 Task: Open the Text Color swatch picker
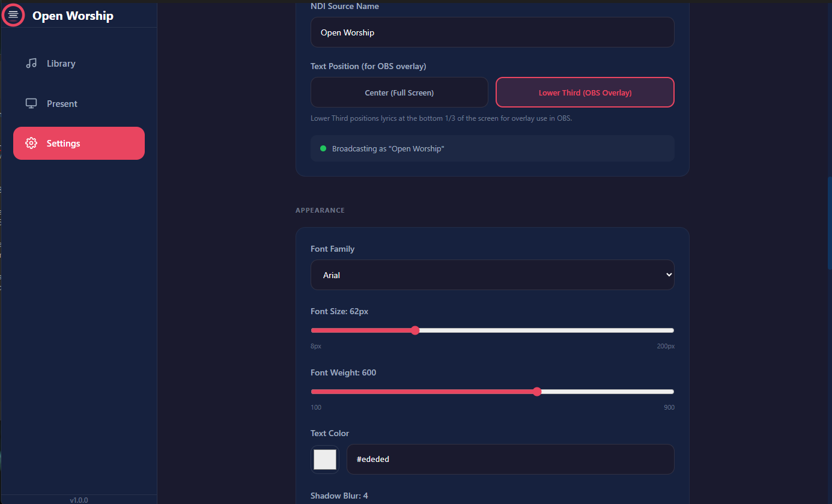tap(325, 460)
